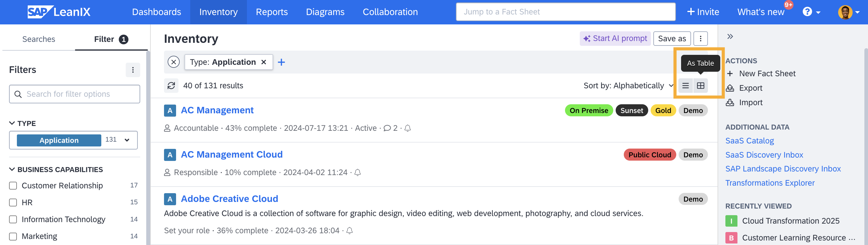Click bell icon on AC Management Cloud row
Screen dimensions: 868x245
tap(358, 173)
